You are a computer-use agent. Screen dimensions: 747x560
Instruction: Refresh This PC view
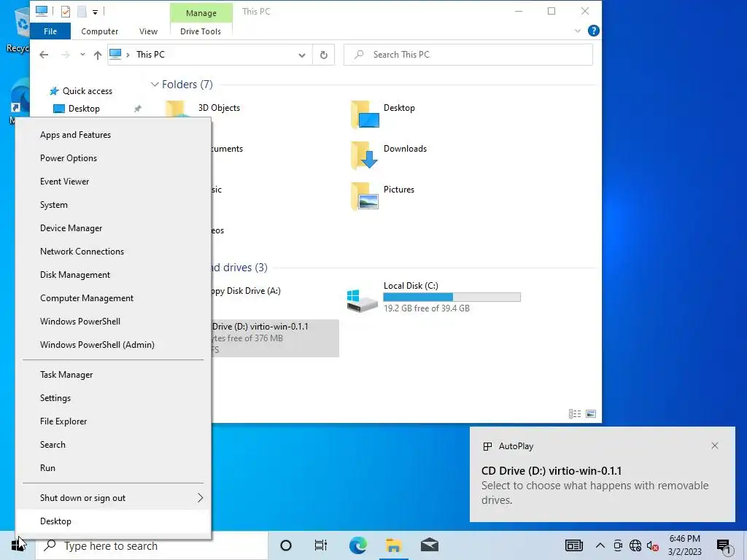coord(323,55)
